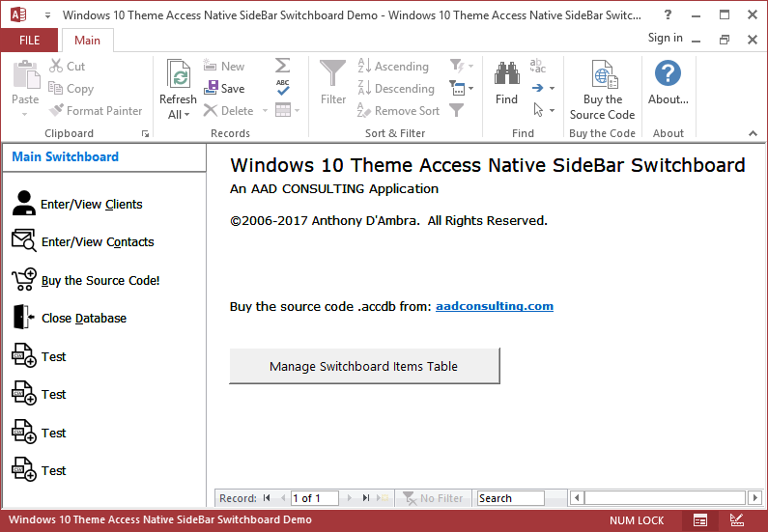
Task: Restore the inner document window
Action: 725,40
